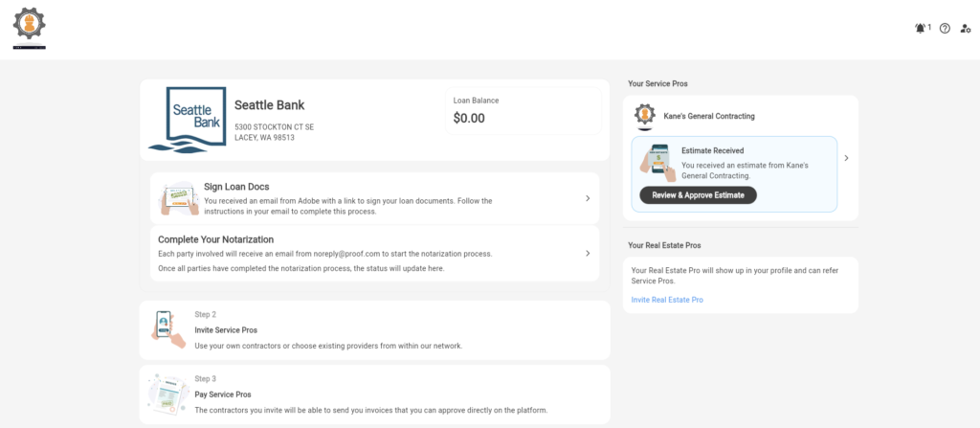Screen dimensions: 980x428
Task: Click the Pay Service Pros invoice illustration
Action: pos(165,394)
